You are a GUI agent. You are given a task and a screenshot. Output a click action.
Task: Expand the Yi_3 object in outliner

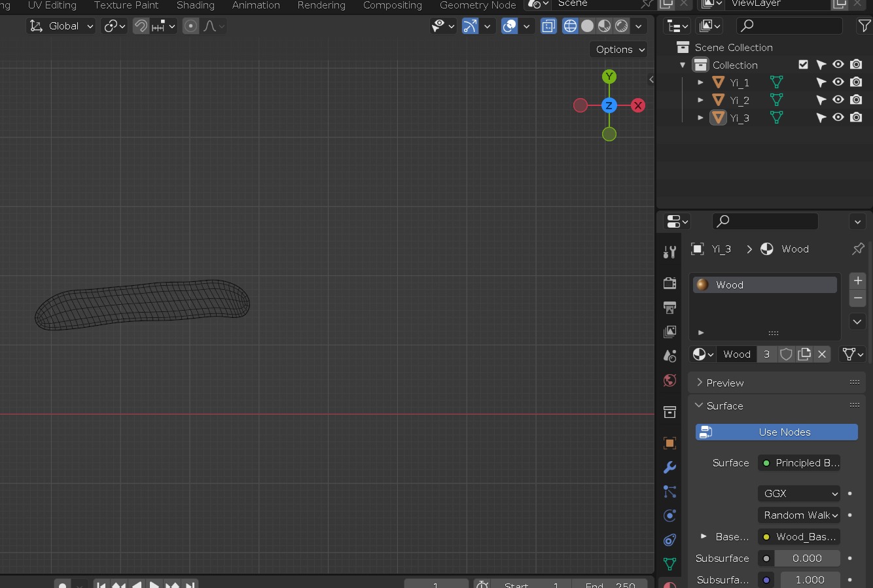pyautogui.click(x=700, y=118)
